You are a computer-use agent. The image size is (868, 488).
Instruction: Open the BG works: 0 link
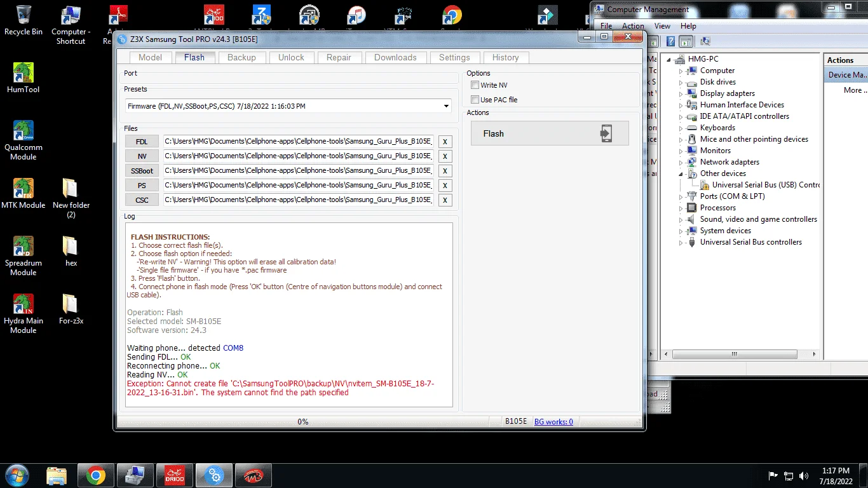[x=553, y=422]
